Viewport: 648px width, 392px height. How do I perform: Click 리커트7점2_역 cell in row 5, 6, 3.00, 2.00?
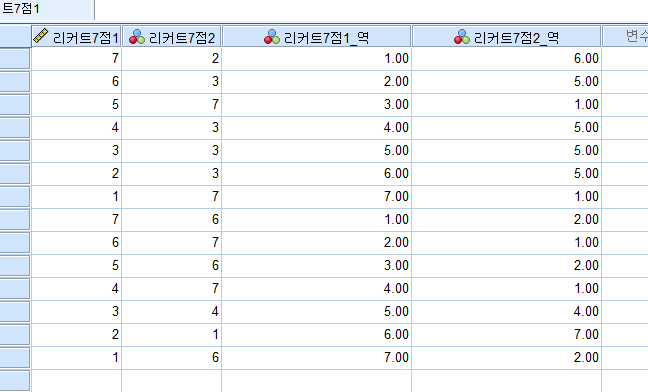pos(507,266)
